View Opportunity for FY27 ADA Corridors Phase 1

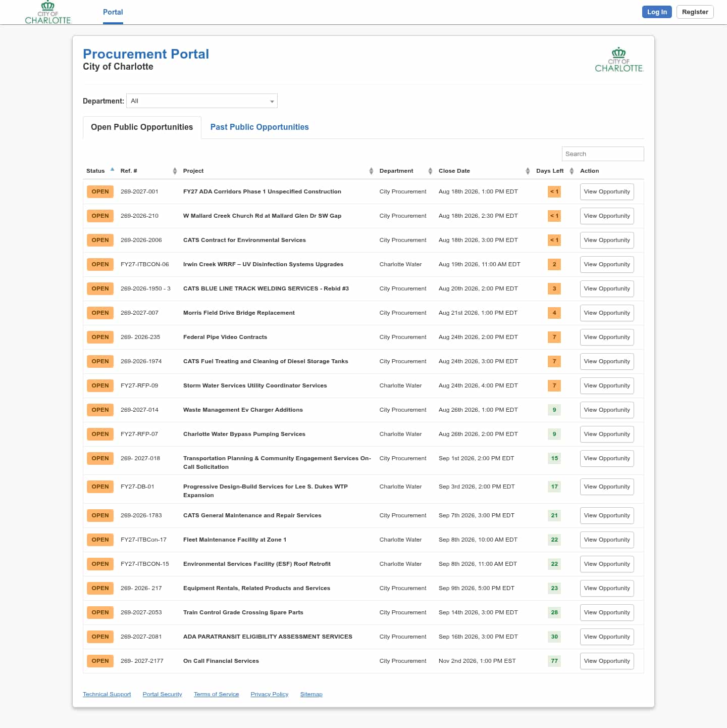click(x=607, y=192)
